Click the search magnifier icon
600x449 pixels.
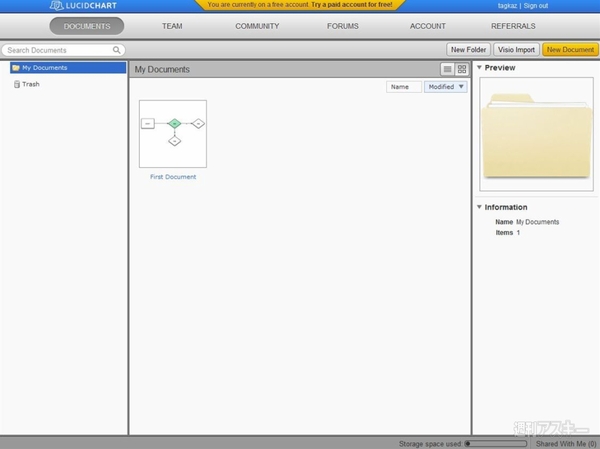pos(116,50)
